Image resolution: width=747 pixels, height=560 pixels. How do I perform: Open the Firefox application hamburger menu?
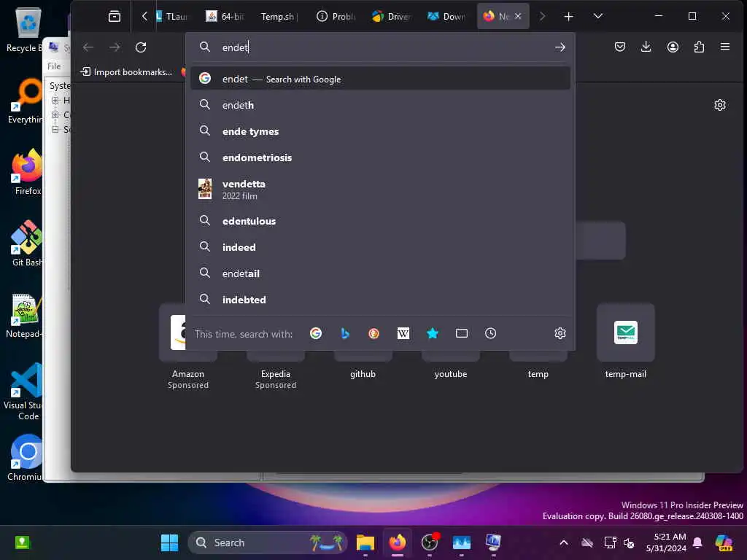click(x=725, y=47)
